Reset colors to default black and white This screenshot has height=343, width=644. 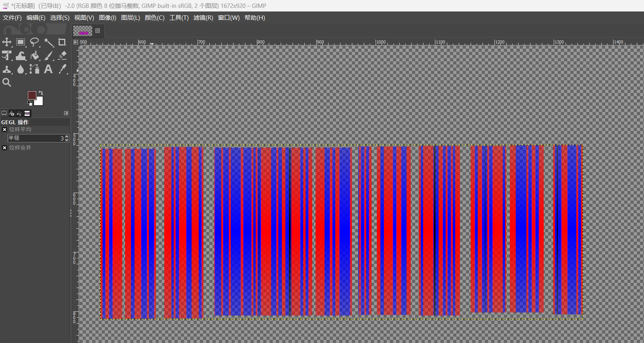point(29,103)
